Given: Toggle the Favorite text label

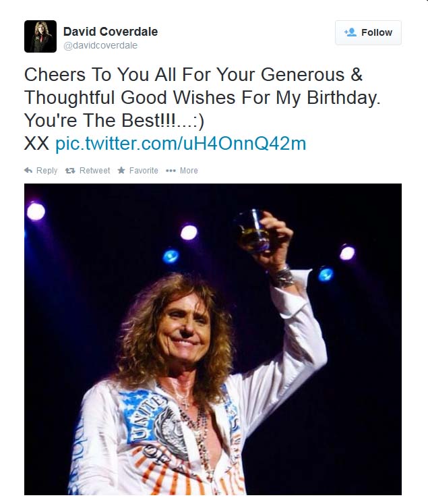Looking at the screenshot, I should coord(144,171).
